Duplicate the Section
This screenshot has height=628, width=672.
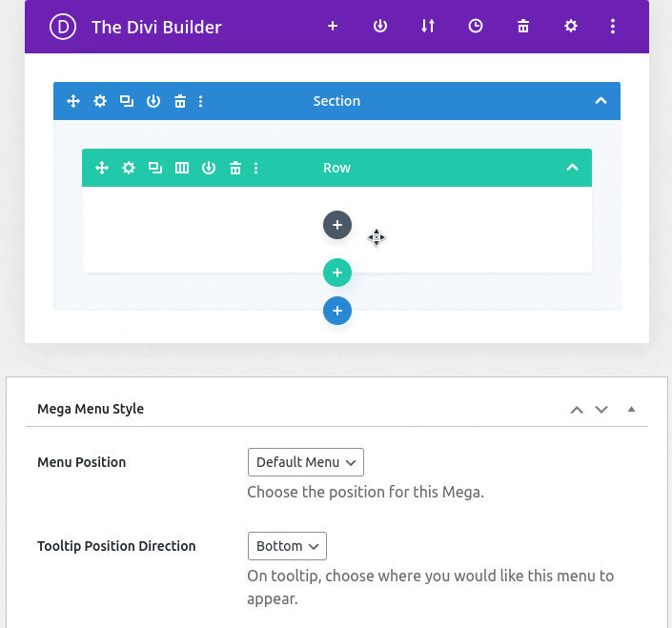click(127, 101)
